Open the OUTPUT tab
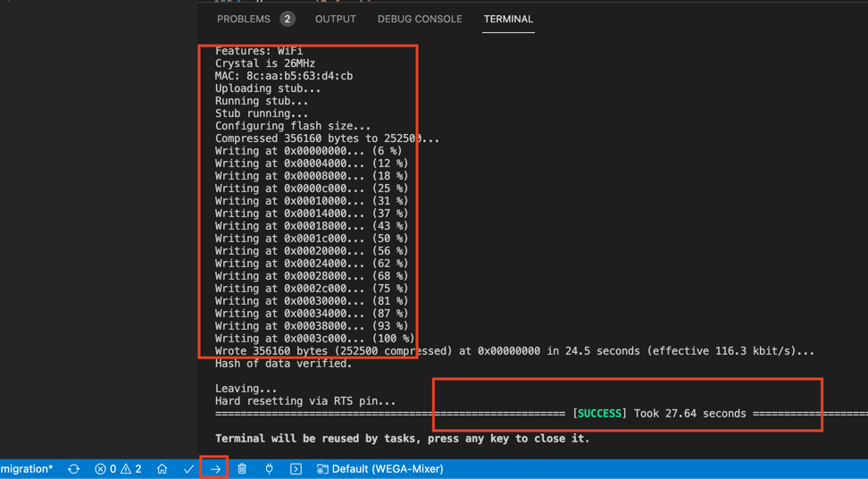 pos(336,20)
